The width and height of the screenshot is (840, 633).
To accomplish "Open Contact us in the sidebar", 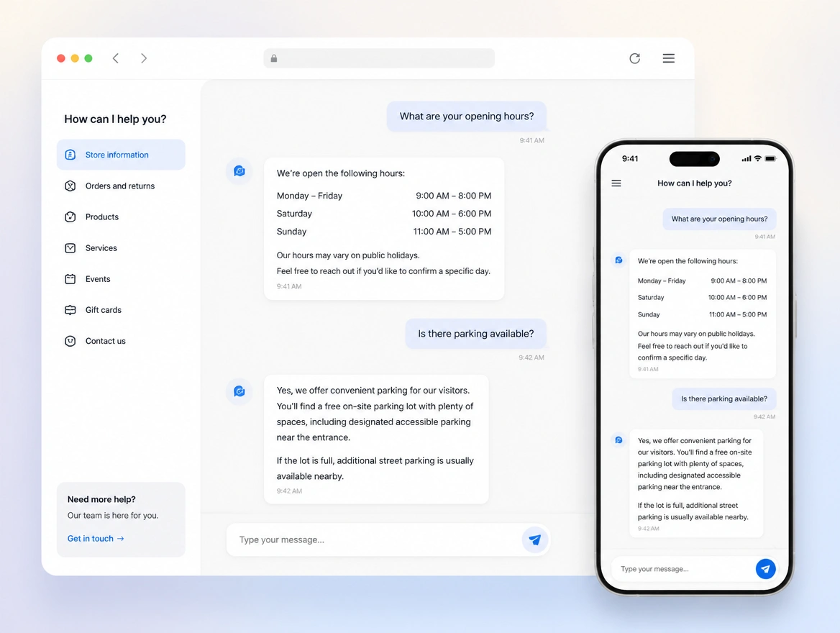I will coord(121,341).
